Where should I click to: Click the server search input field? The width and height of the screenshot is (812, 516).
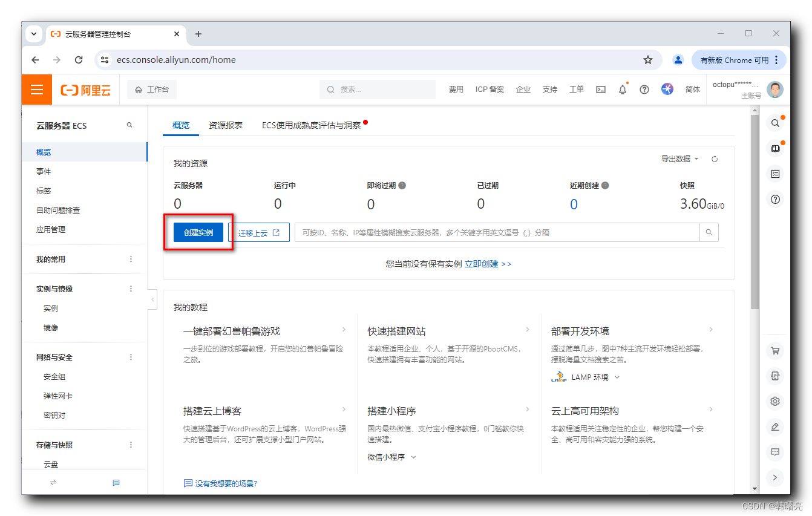pos(496,232)
